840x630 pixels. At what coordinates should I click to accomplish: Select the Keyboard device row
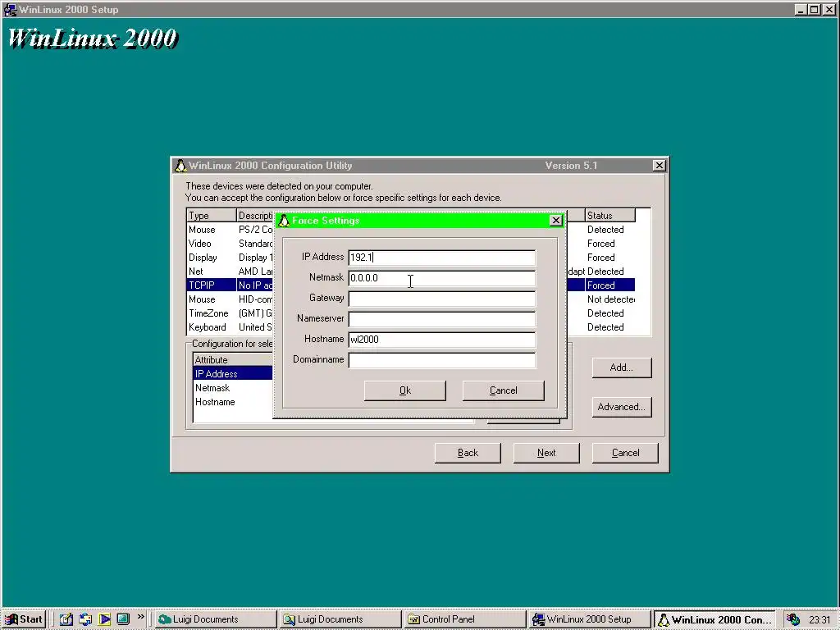[x=410, y=326]
